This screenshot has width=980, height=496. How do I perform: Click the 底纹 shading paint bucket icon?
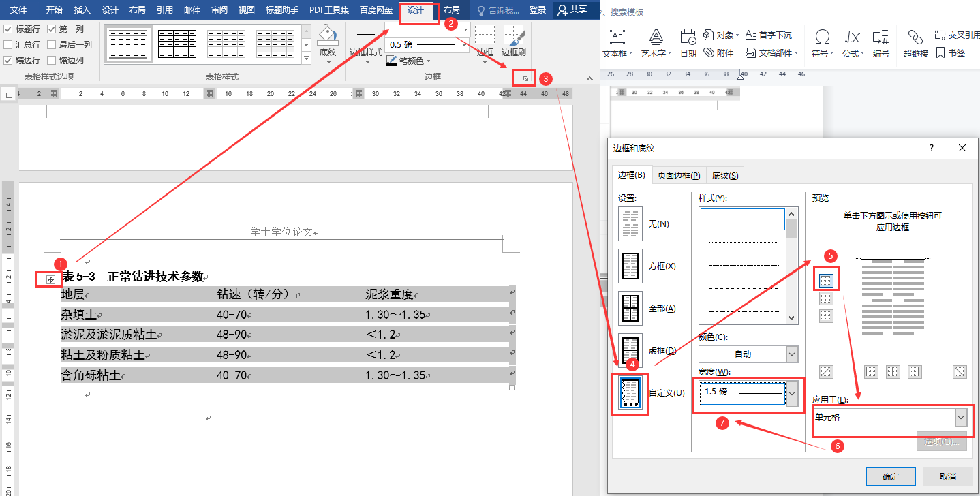click(x=328, y=35)
